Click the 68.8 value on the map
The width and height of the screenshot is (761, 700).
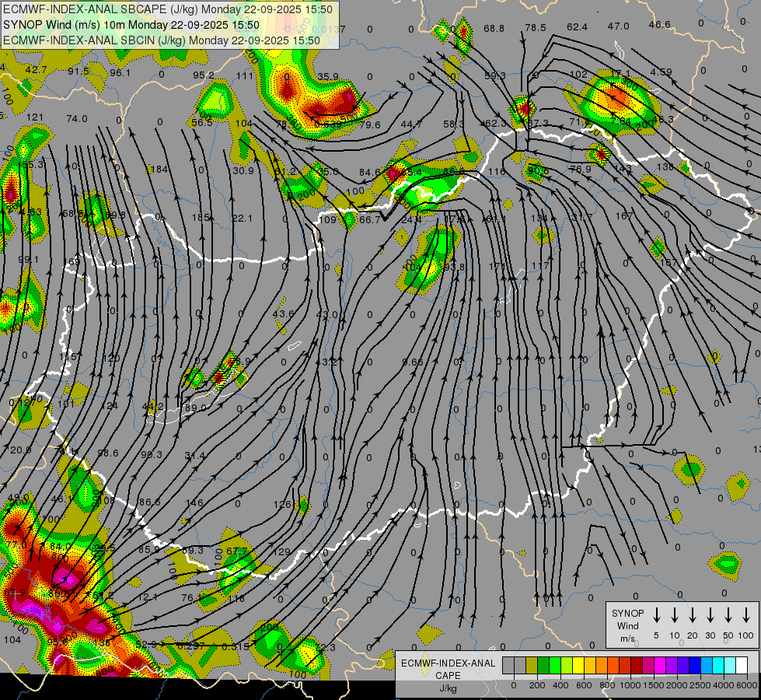[494, 28]
